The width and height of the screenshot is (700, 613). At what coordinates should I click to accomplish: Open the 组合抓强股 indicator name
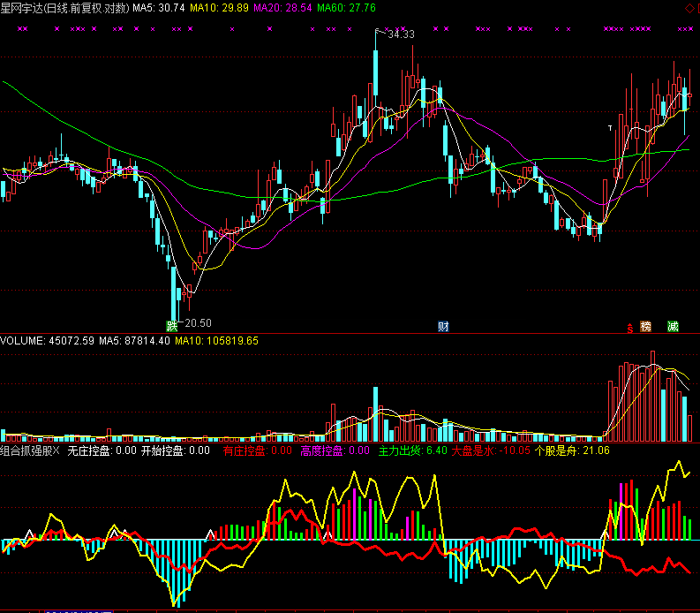(29, 450)
